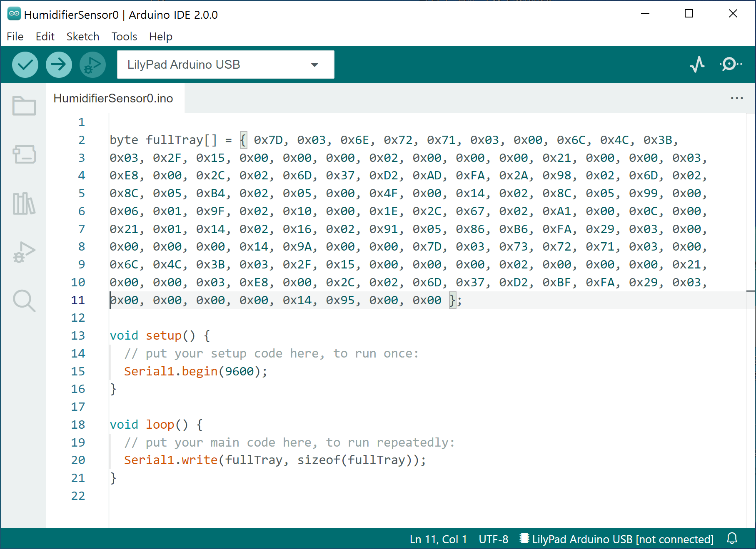Start debugging with the Debug button
This screenshot has height=549, width=756.
click(92, 65)
